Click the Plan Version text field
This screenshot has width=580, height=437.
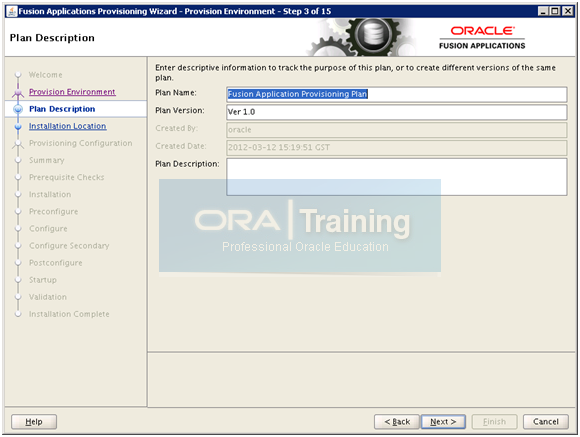click(397, 112)
